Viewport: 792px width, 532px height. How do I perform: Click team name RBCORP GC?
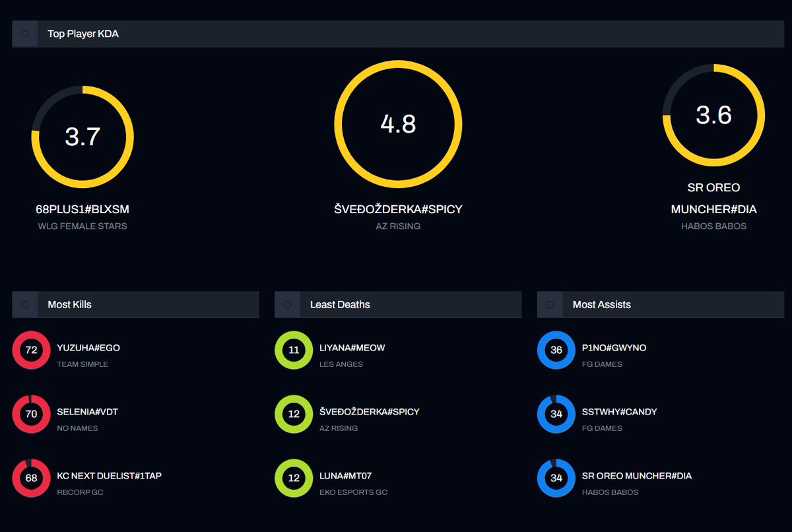point(80,492)
